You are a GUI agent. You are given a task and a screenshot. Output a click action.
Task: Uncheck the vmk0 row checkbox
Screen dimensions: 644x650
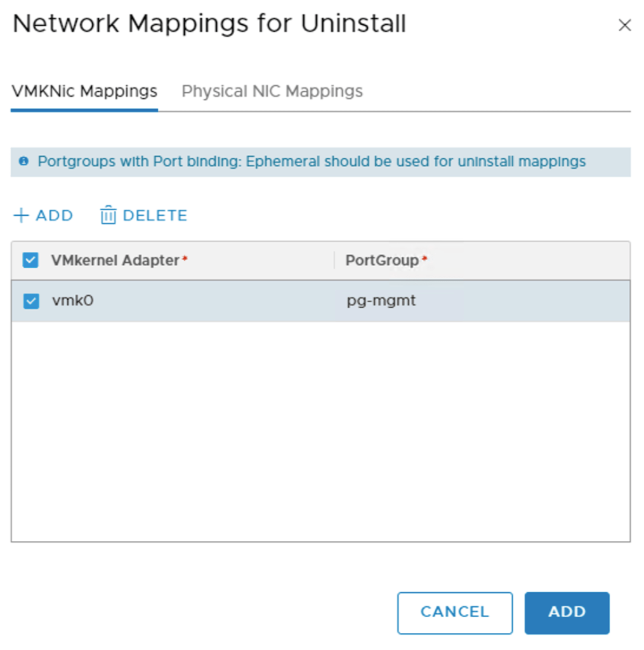click(30, 301)
